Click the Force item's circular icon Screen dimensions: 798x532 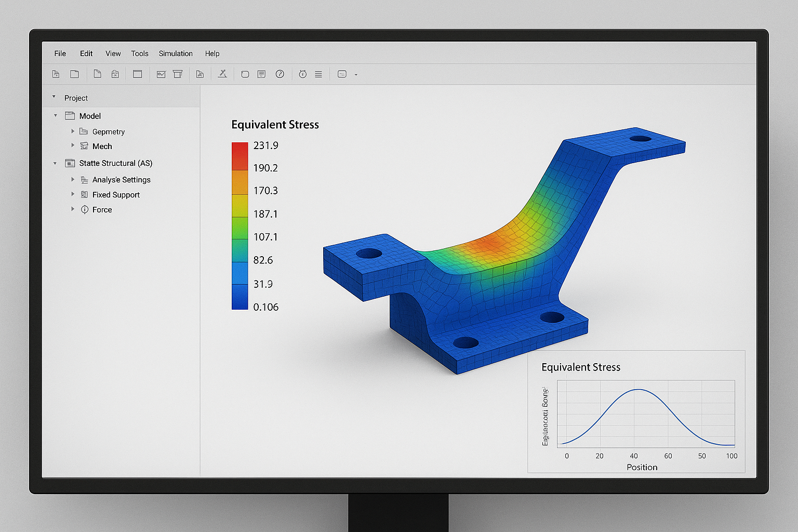pos(85,209)
